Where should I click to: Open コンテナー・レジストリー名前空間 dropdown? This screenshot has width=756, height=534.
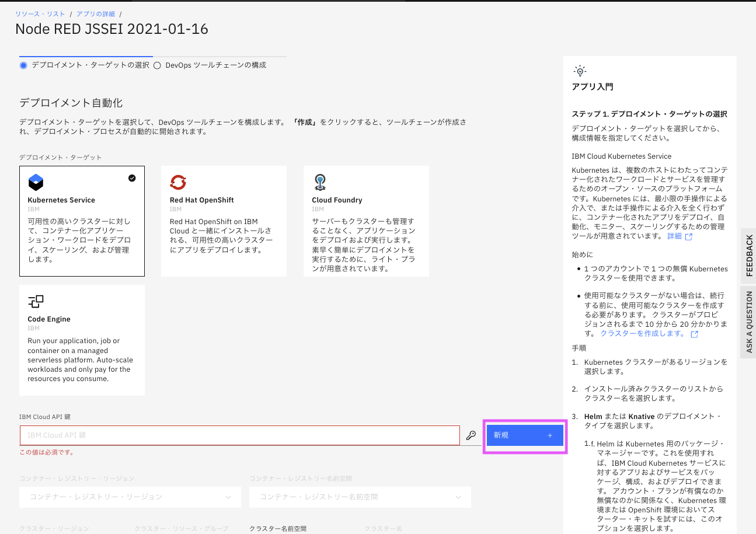[x=360, y=497]
